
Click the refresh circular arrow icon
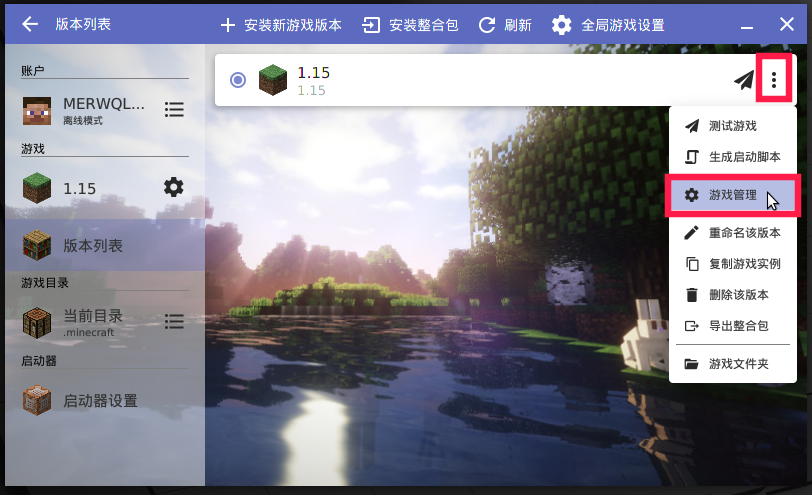click(487, 25)
